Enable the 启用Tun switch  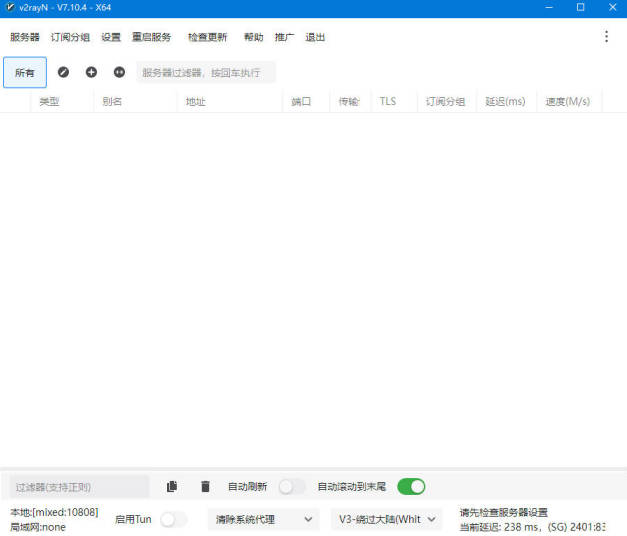pos(174,519)
